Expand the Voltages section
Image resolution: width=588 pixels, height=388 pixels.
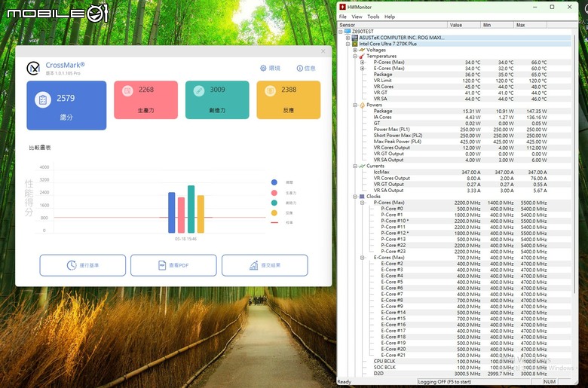[x=355, y=50]
